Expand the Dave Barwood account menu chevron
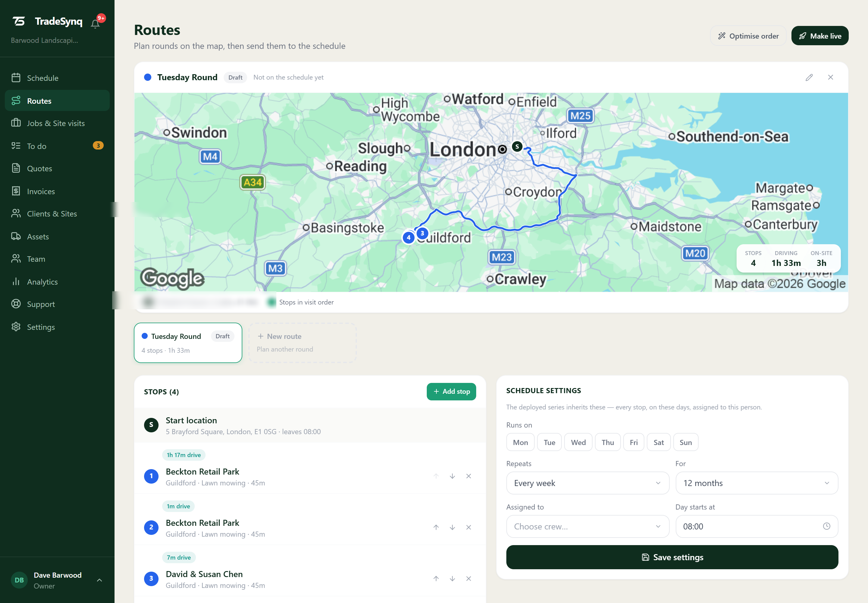868x603 pixels. (x=99, y=580)
